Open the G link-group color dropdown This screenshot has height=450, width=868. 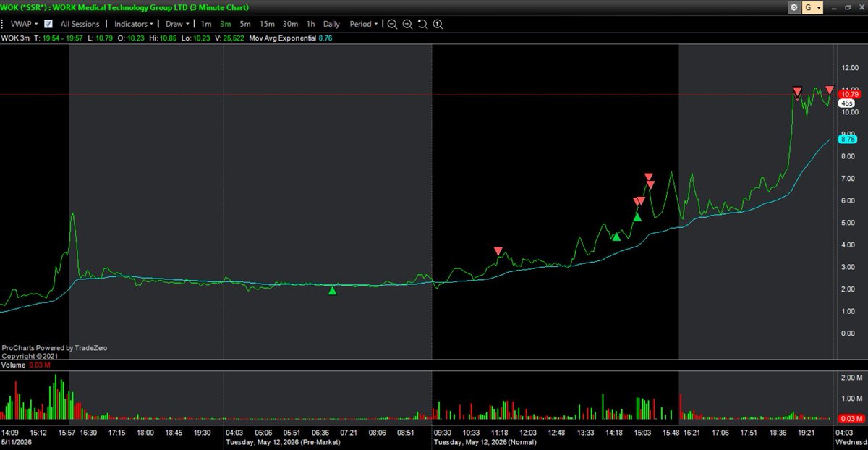(x=813, y=8)
